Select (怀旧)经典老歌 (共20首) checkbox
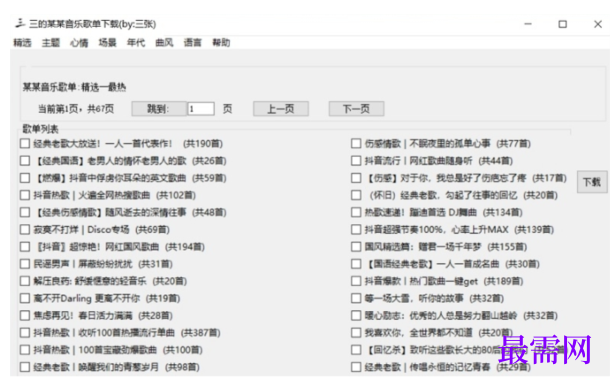This screenshot has height=381, width=610. (356, 195)
